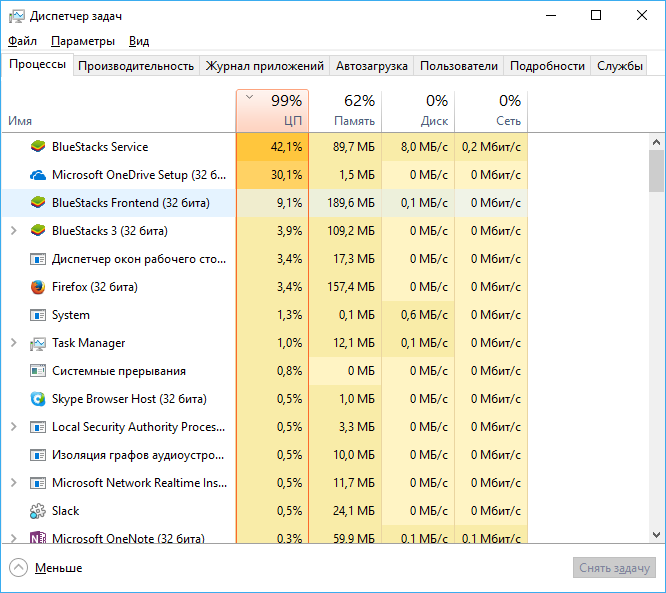The height and width of the screenshot is (593, 666).
Task: Sort processes by the Память column header
Action: (345, 111)
